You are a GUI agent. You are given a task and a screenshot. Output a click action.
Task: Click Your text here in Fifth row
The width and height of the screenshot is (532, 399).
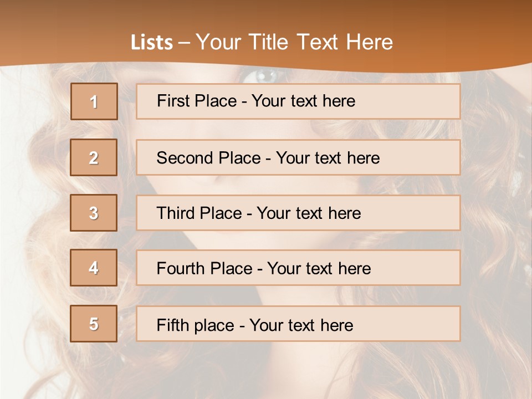[x=301, y=325]
